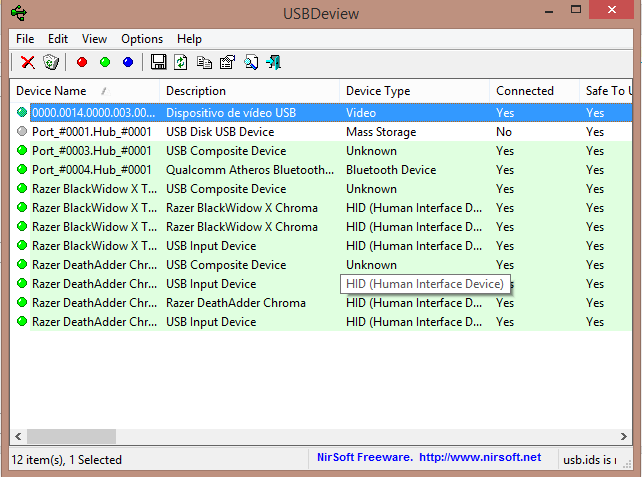Open the http://www.nirsoft.net link
Screen dimensions: 642x477
(x=480, y=457)
